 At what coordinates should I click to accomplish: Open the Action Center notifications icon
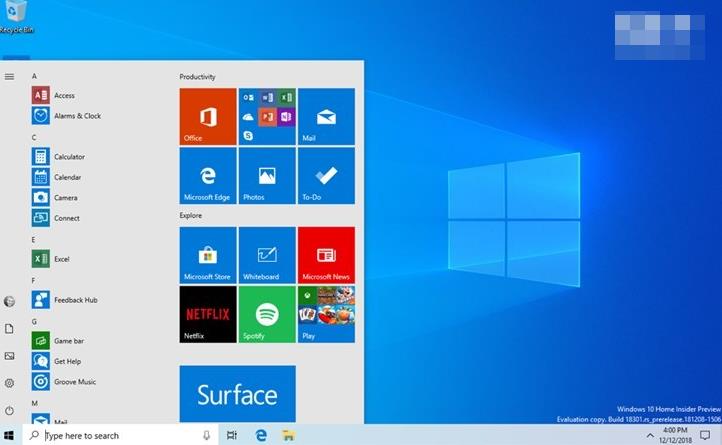(x=705, y=435)
